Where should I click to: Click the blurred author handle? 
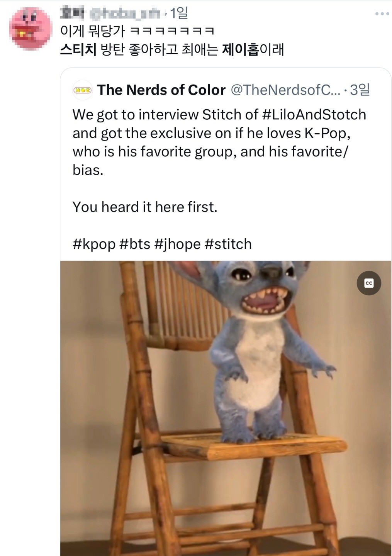[124, 14]
